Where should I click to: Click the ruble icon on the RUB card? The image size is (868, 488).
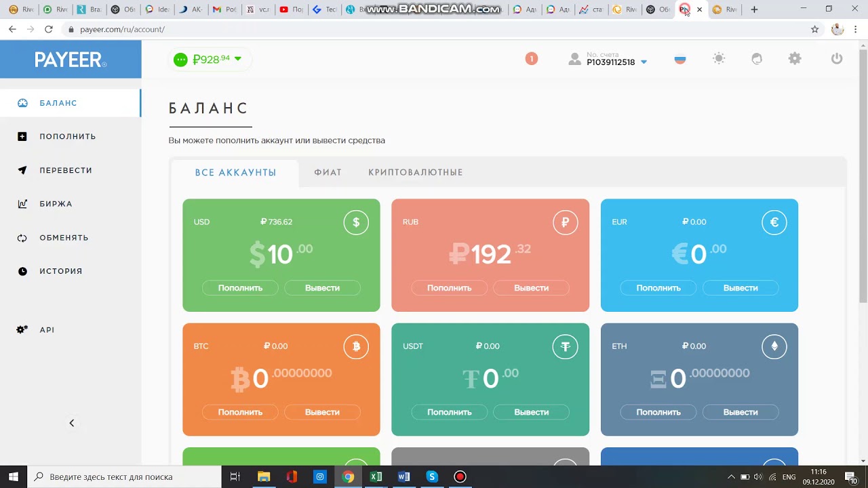click(565, 222)
